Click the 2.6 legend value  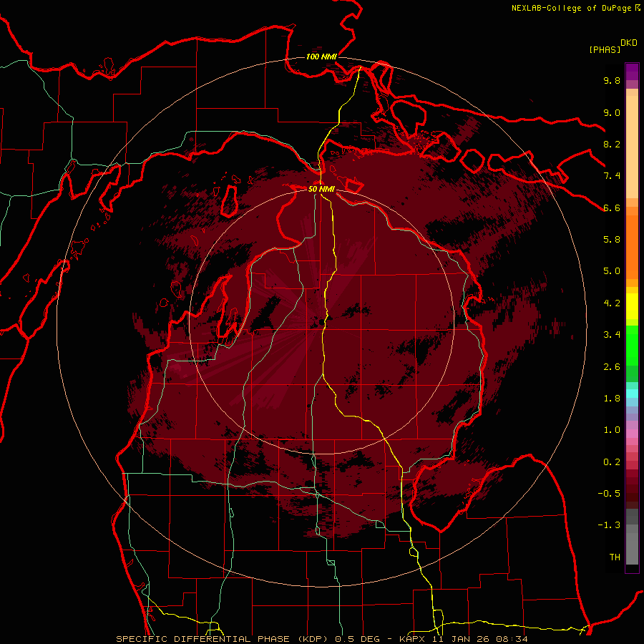pyautogui.click(x=612, y=367)
